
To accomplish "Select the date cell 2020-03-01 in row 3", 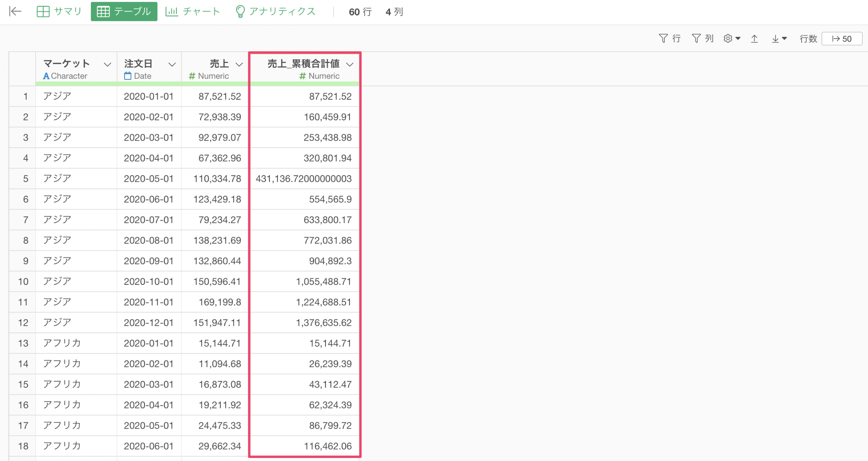I will tap(149, 138).
